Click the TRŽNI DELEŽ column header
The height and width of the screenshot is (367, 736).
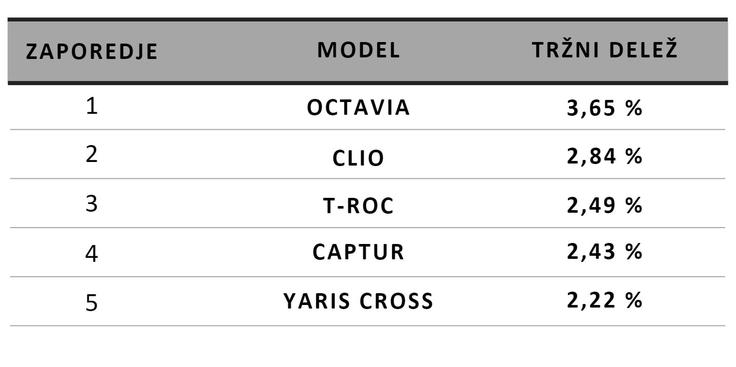(x=605, y=50)
